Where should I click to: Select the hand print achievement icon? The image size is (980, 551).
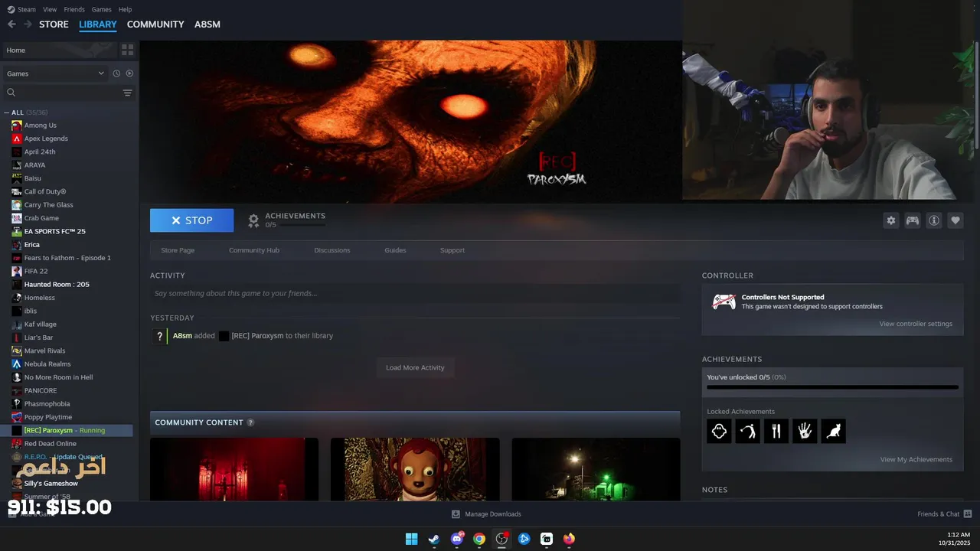tap(805, 431)
